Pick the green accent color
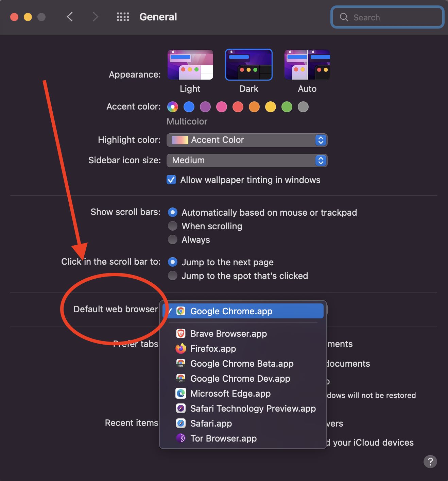The height and width of the screenshot is (481, 448). [287, 107]
